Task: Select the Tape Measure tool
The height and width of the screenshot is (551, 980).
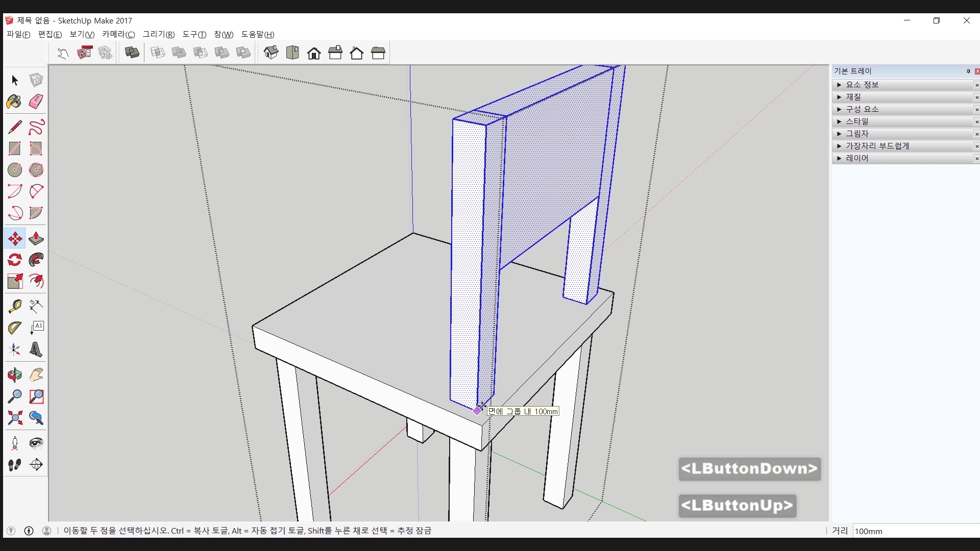Action: click(14, 306)
